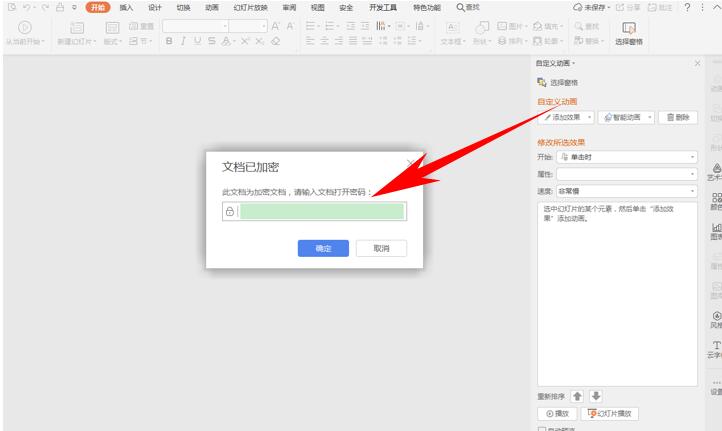Toggle bold formatting
This screenshot has height=431, width=722.
[169, 41]
